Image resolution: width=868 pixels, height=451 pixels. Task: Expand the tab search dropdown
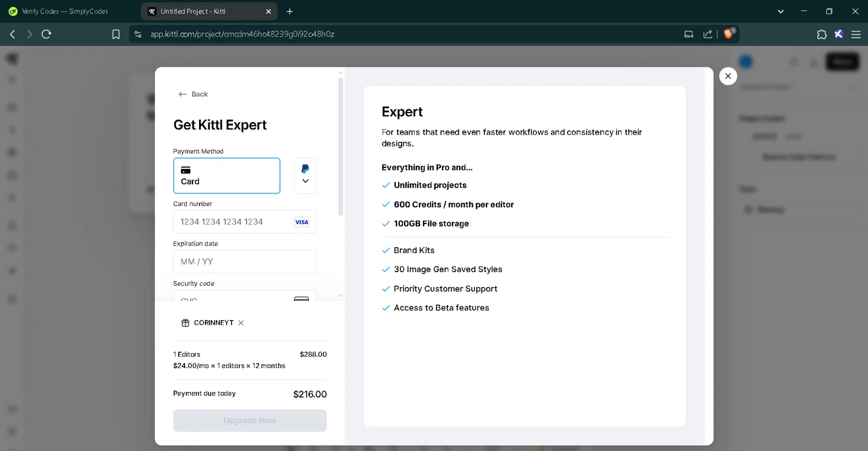[781, 12]
